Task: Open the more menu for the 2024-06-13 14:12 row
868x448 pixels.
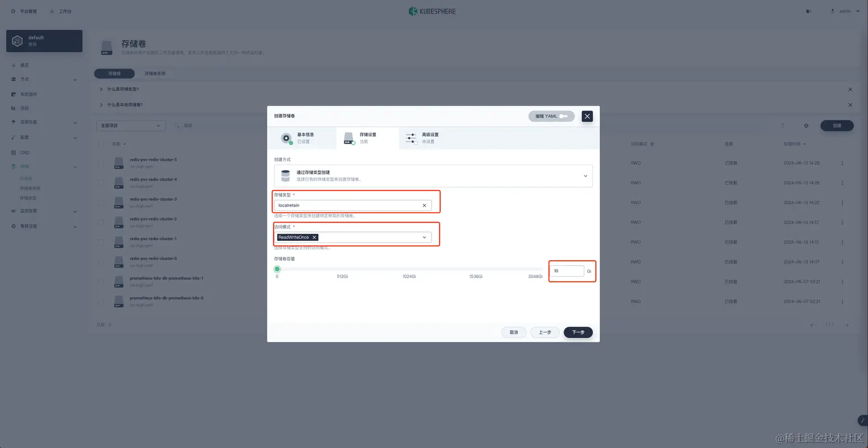Action: click(x=842, y=243)
